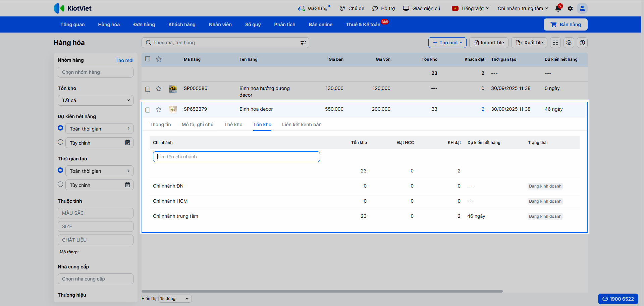Switch the product list view layout icon

555,43
